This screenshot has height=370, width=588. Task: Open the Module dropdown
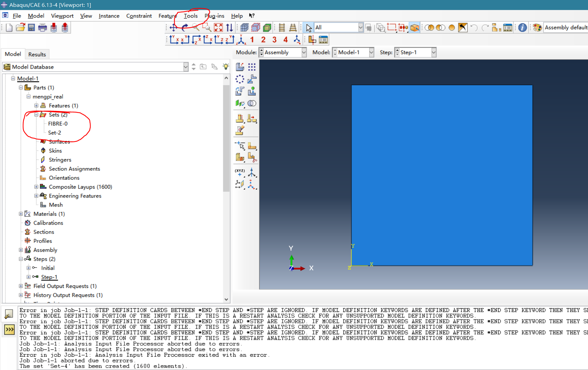(x=304, y=52)
